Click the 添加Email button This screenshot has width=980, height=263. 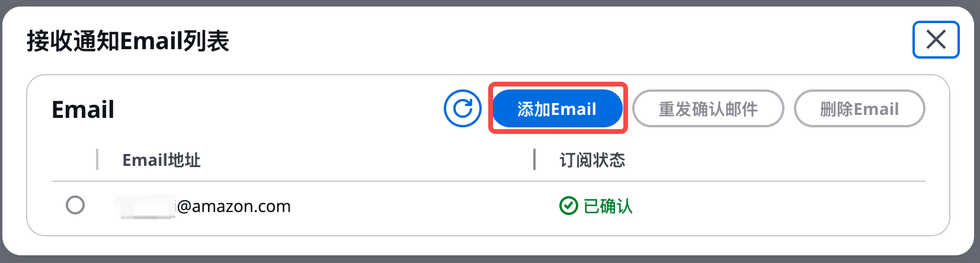click(x=557, y=108)
